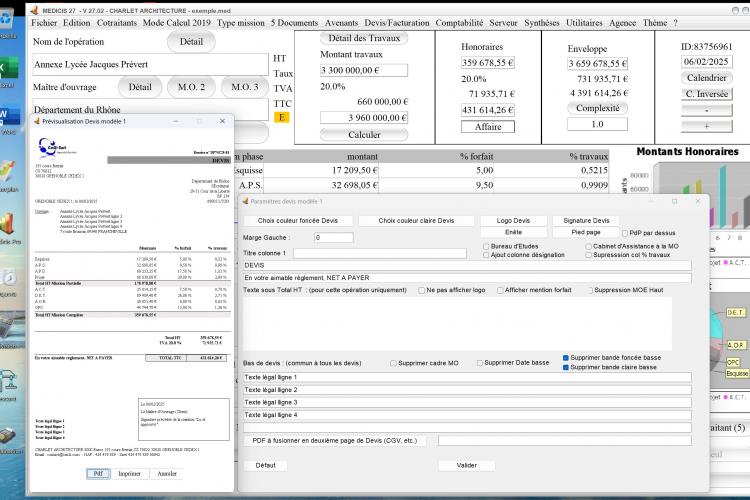
Task: Click the Logo Devis button
Action: [513, 221]
